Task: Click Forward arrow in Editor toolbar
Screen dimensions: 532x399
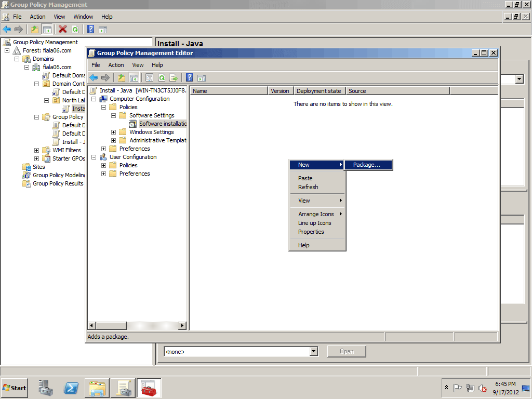Action: tap(105, 78)
